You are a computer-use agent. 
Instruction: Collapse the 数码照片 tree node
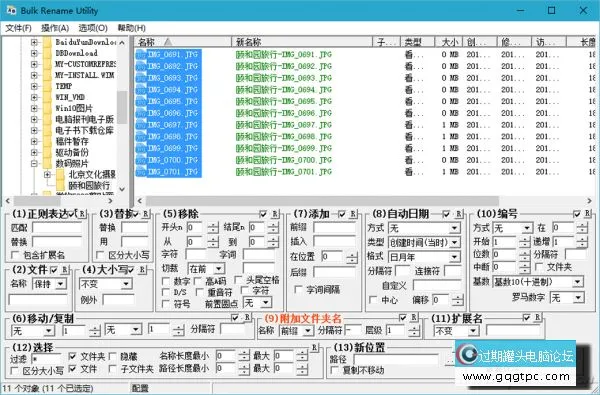click(34, 163)
